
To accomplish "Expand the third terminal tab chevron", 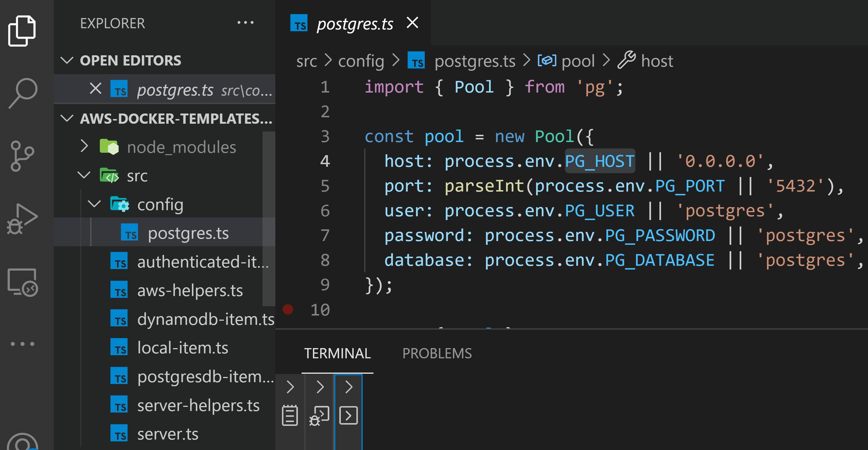I will click(x=349, y=387).
